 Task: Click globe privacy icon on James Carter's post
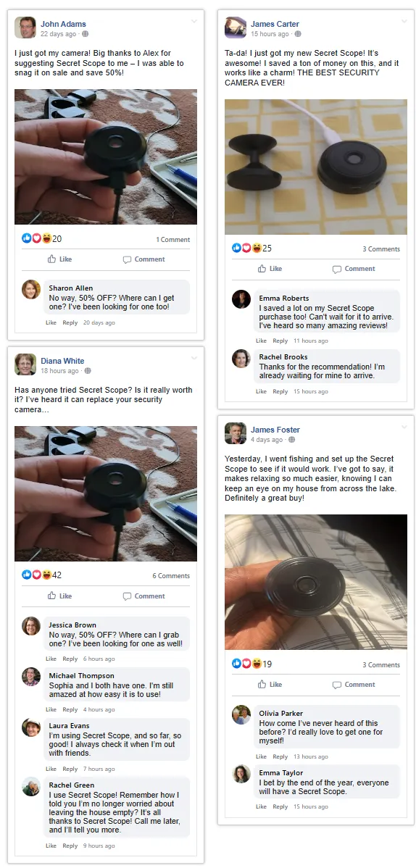tap(297, 34)
